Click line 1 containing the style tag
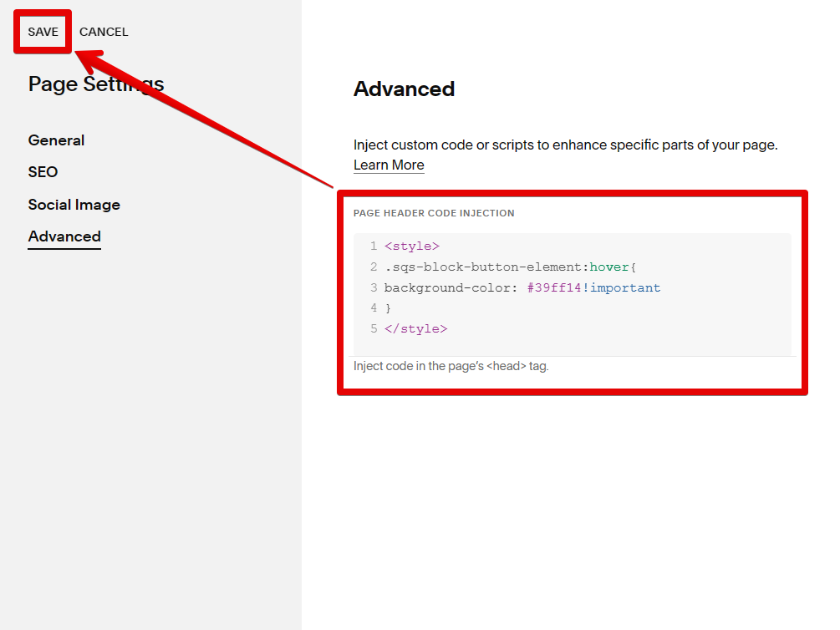 [x=412, y=246]
